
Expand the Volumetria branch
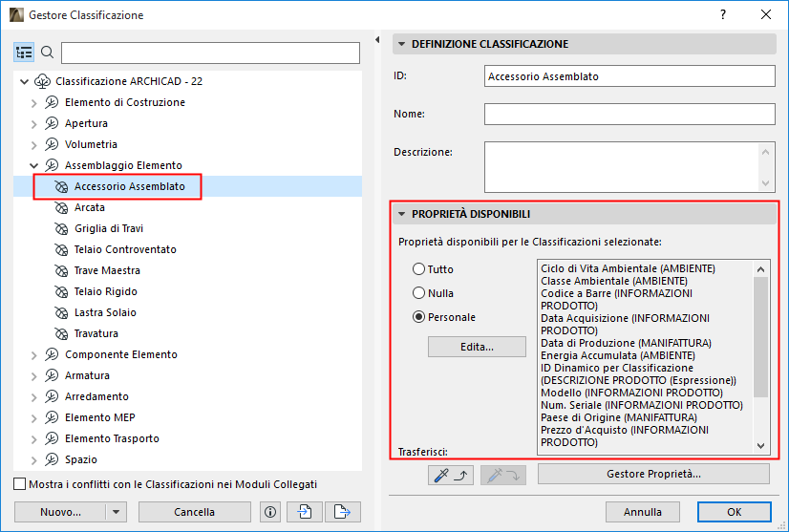pos(33,145)
